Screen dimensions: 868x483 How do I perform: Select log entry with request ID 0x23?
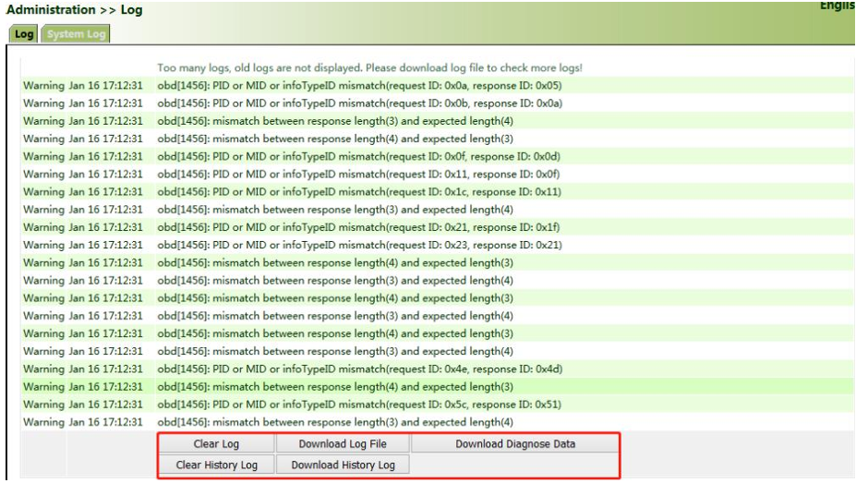[x=438, y=245]
